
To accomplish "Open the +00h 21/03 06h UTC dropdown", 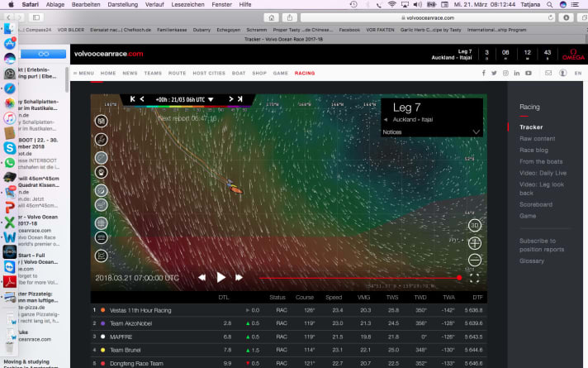I will [184, 99].
